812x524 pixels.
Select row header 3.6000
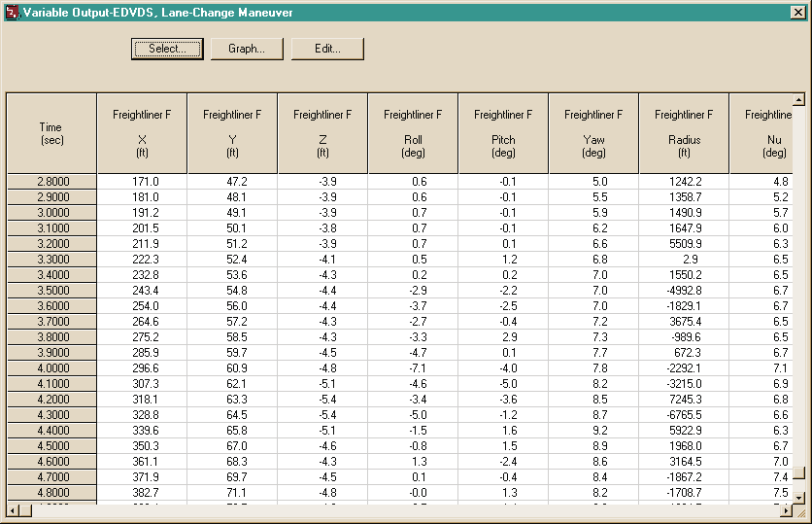pyautogui.click(x=51, y=306)
